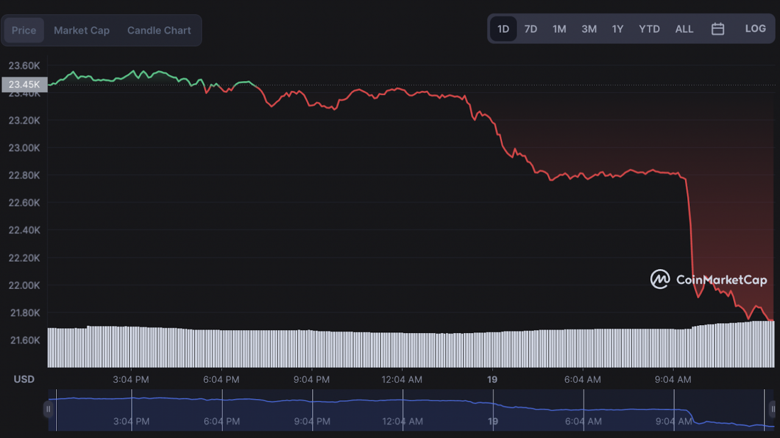The height and width of the screenshot is (438, 780).
Task: Select the 1D time range
Action: point(503,29)
